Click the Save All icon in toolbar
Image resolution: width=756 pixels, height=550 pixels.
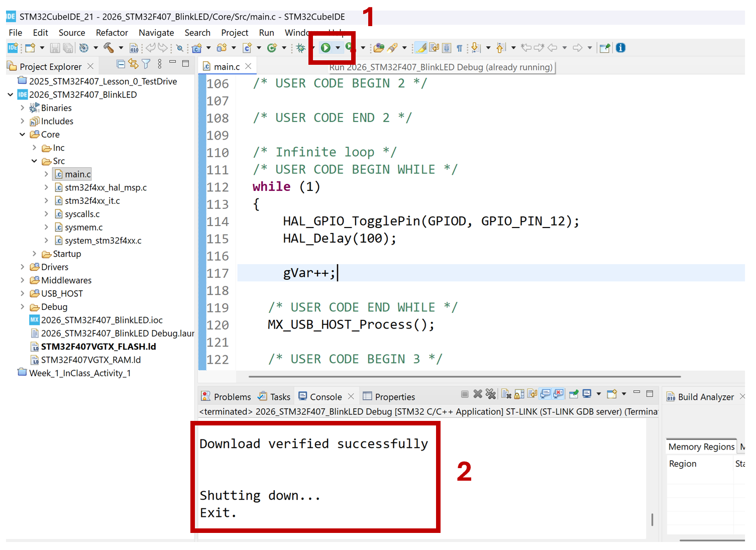(68, 48)
